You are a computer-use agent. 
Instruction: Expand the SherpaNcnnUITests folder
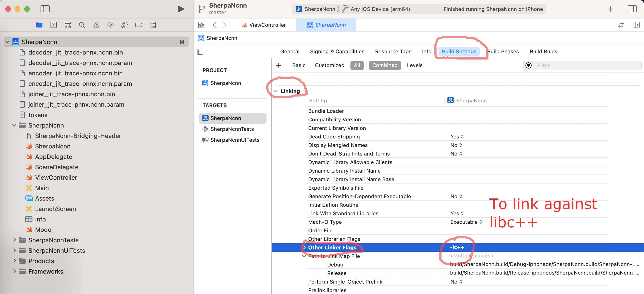click(x=14, y=250)
